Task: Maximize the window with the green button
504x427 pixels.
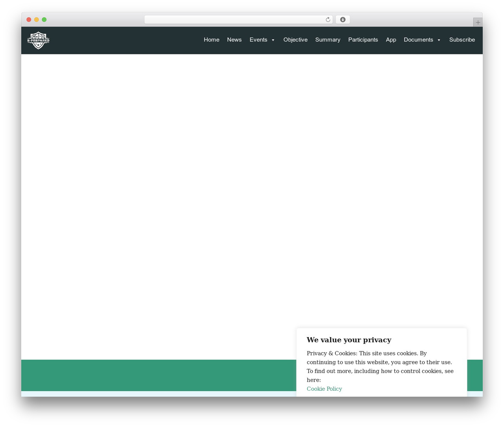Action: (x=44, y=20)
